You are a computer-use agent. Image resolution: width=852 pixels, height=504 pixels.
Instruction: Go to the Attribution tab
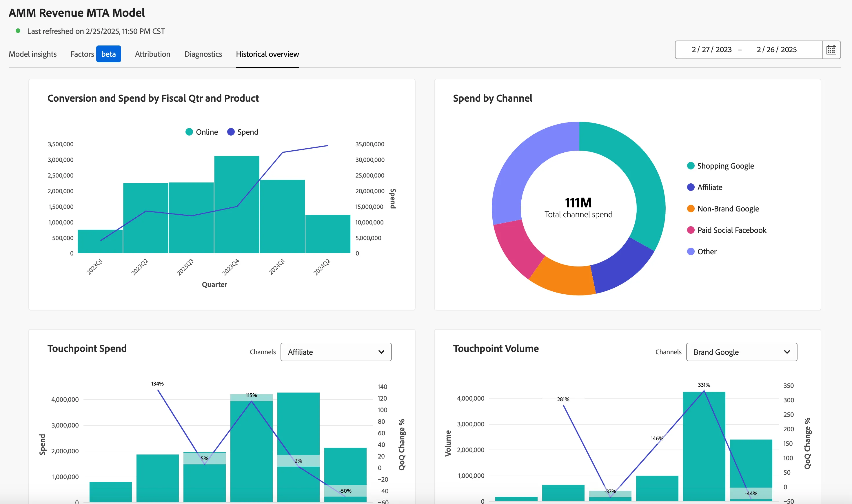tap(152, 54)
